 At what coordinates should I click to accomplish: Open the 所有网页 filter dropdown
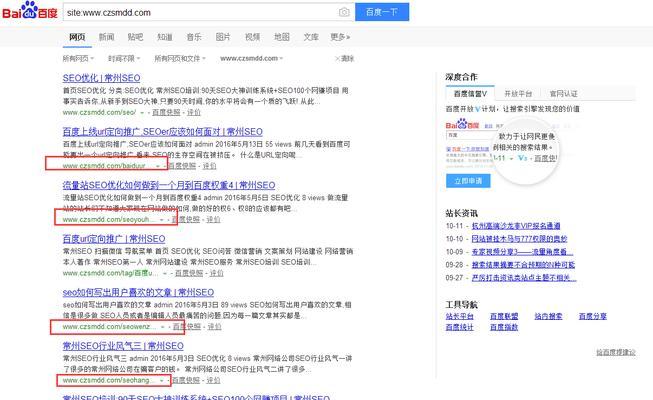78,58
